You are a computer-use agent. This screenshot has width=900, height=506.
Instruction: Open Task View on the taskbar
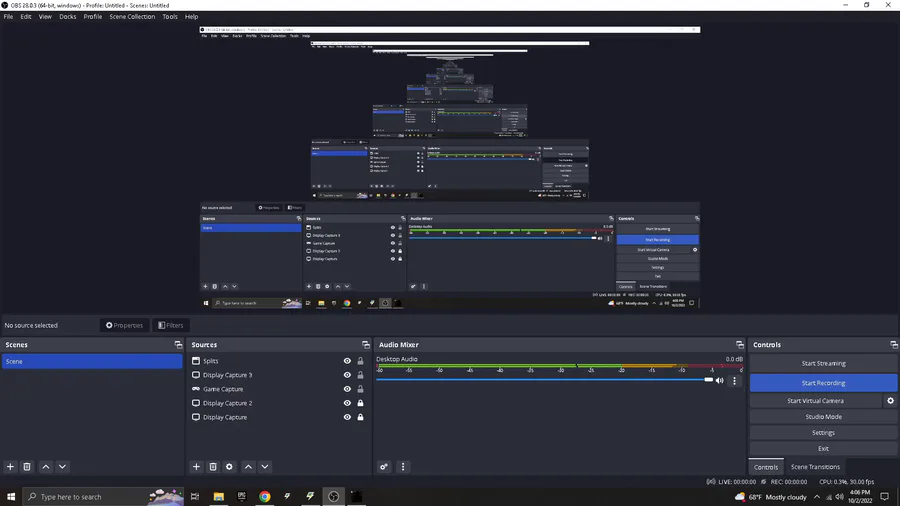tap(195, 497)
